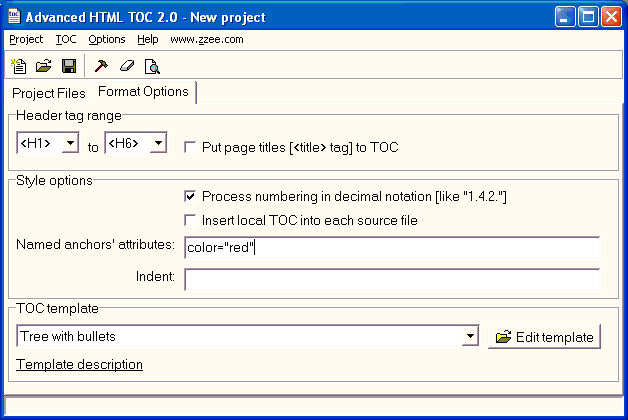Open project using the folder toolbar icon

tap(44, 66)
